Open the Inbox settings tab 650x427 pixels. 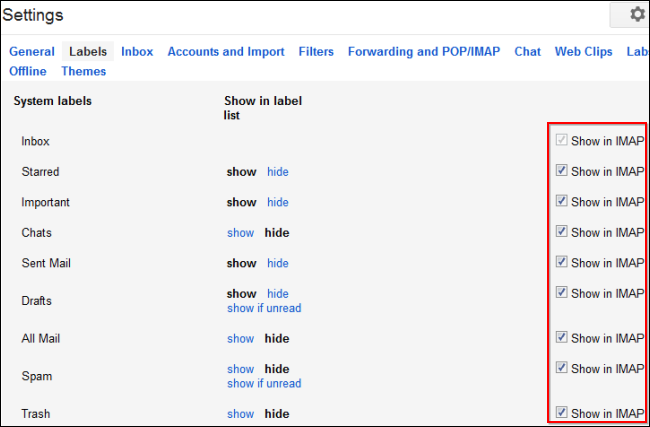click(137, 51)
